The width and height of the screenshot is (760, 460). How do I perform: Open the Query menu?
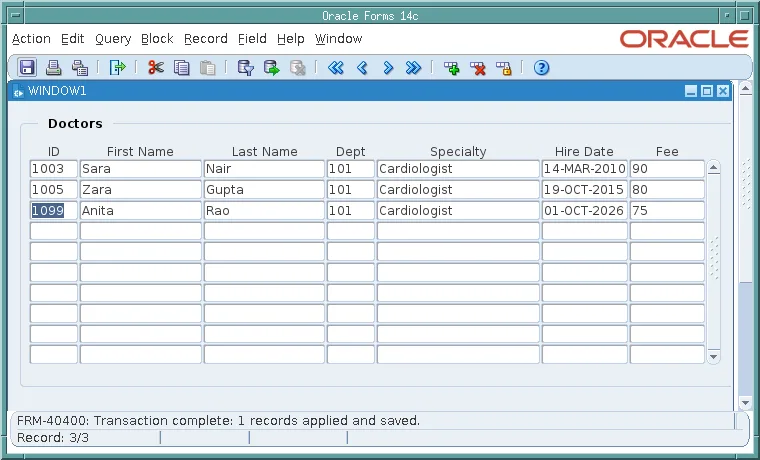[x=113, y=39]
